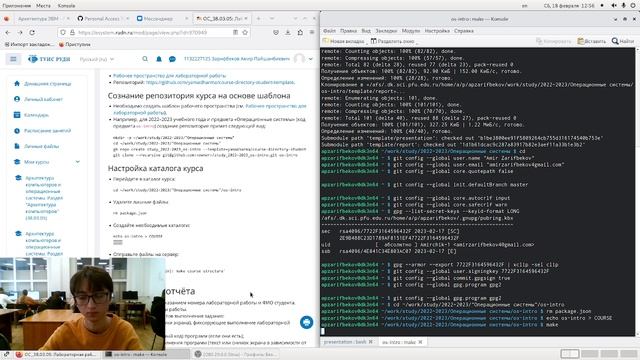Open Личные файлы in sidebar

click(41, 146)
